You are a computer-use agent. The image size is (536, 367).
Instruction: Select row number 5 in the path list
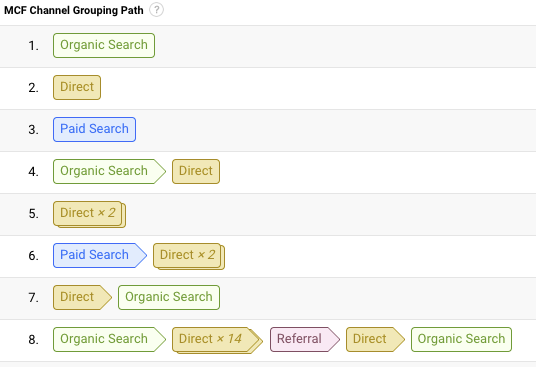point(34,214)
